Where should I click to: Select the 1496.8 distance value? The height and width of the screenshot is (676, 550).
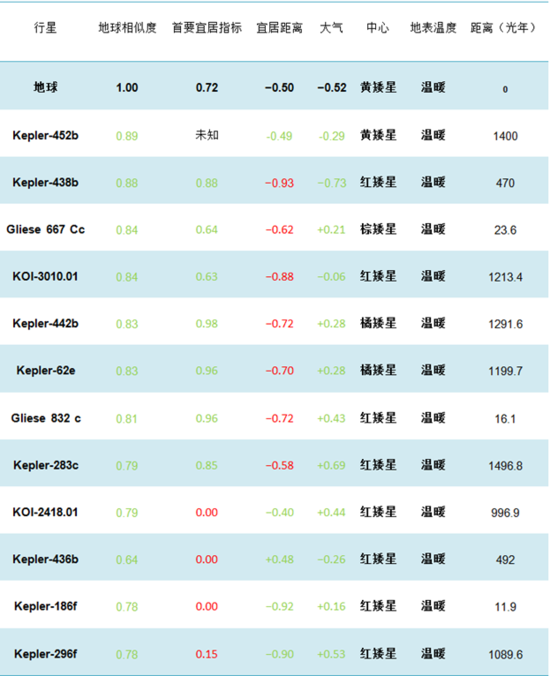(x=505, y=466)
